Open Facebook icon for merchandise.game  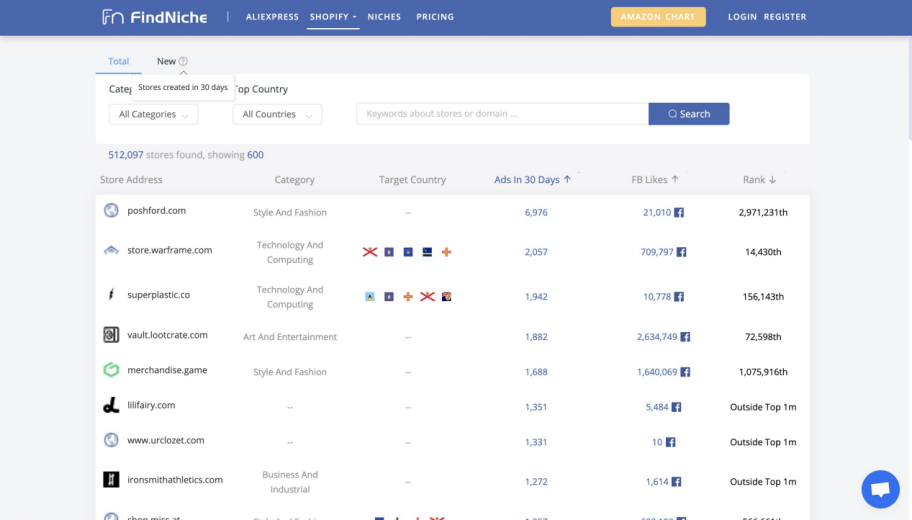tap(685, 372)
